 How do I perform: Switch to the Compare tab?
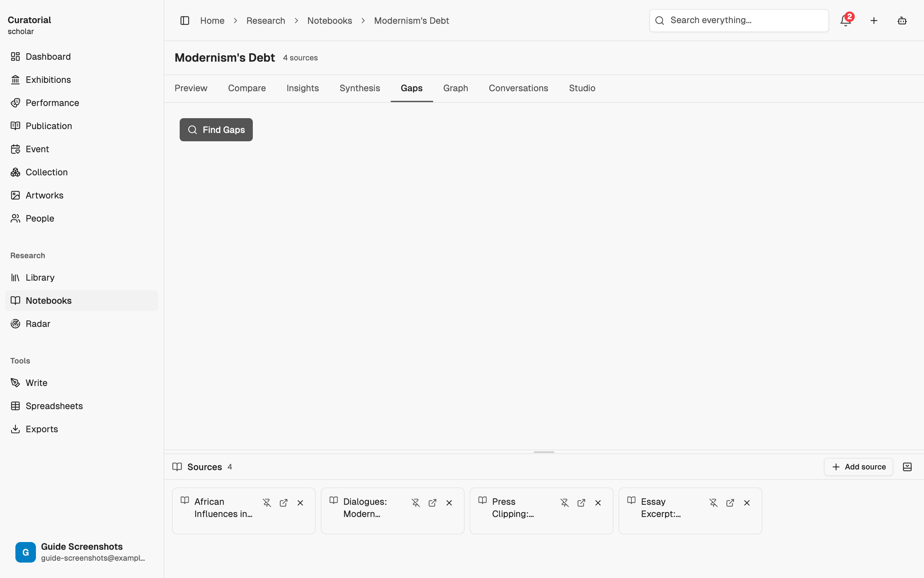tap(247, 88)
